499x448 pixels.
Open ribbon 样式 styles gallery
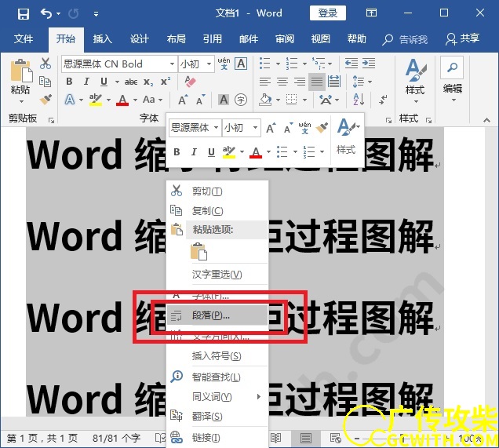(x=415, y=80)
